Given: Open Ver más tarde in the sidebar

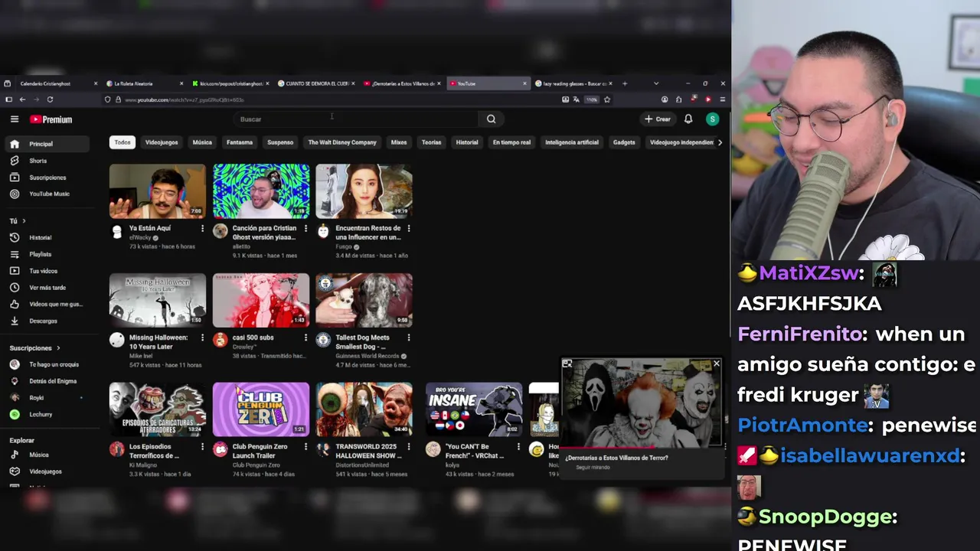Looking at the screenshot, I should tap(47, 288).
